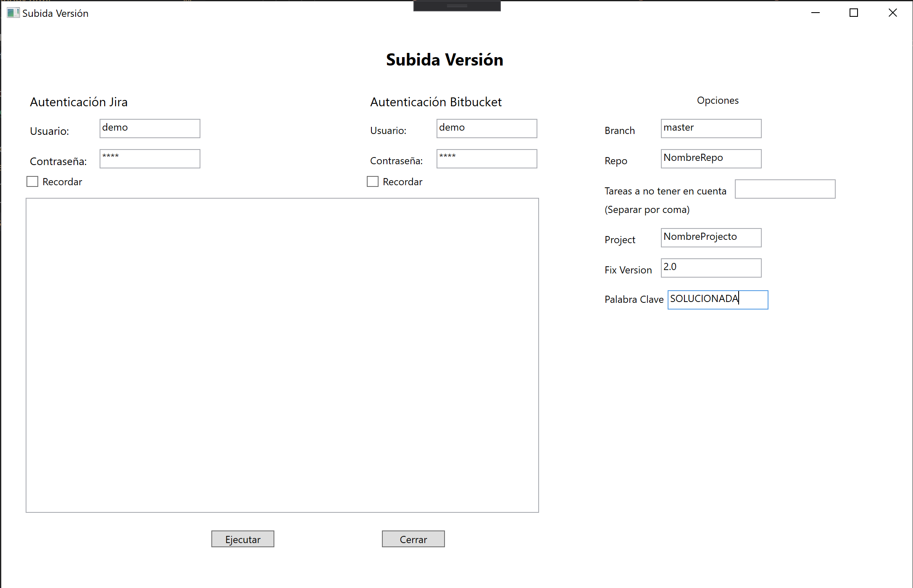This screenshot has height=588, width=913.
Task: Click the '(Separar por coma)' hint text
Action: click(647, 210)
